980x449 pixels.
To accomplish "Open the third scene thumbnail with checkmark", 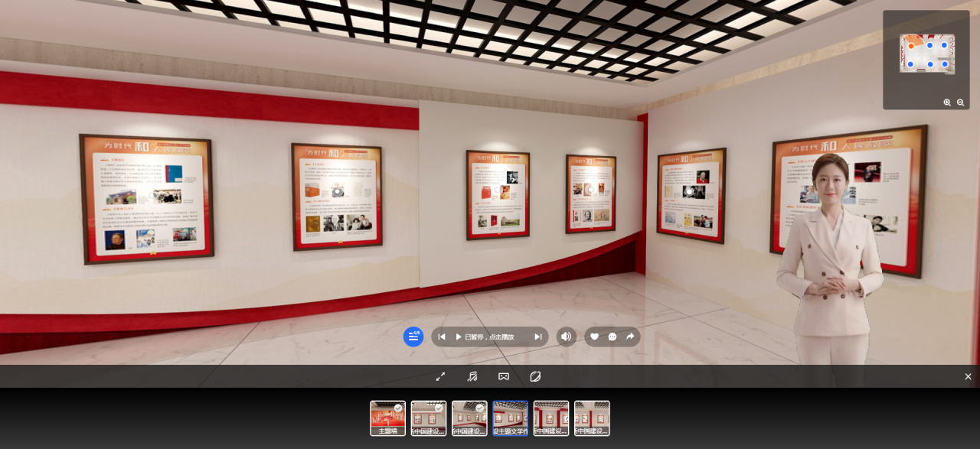I will coord(469,418).
